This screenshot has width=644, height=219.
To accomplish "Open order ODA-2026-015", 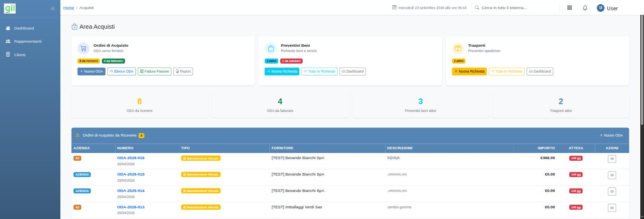I will [x=131, y=174].
